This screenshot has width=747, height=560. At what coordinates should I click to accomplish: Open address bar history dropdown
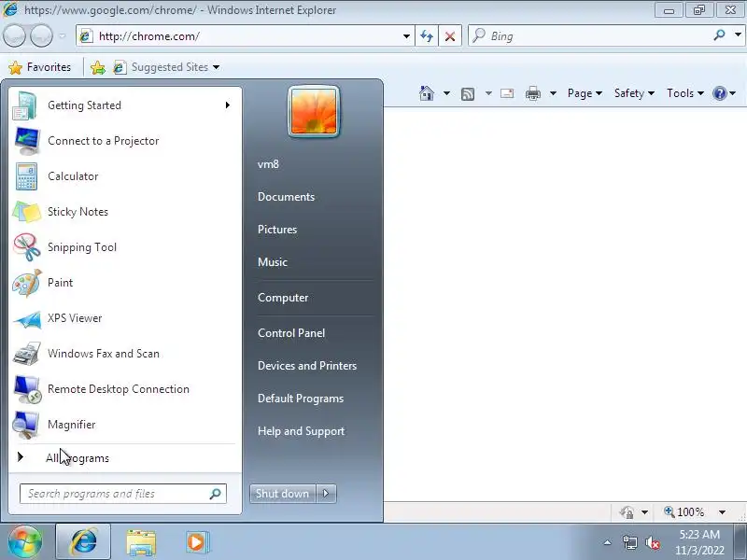pos(406,36)
